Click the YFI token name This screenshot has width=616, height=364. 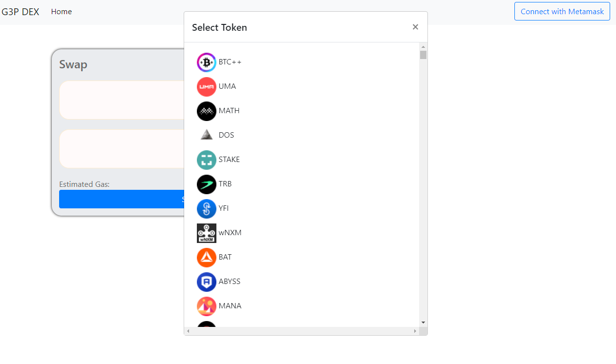[x=224, y=208]
